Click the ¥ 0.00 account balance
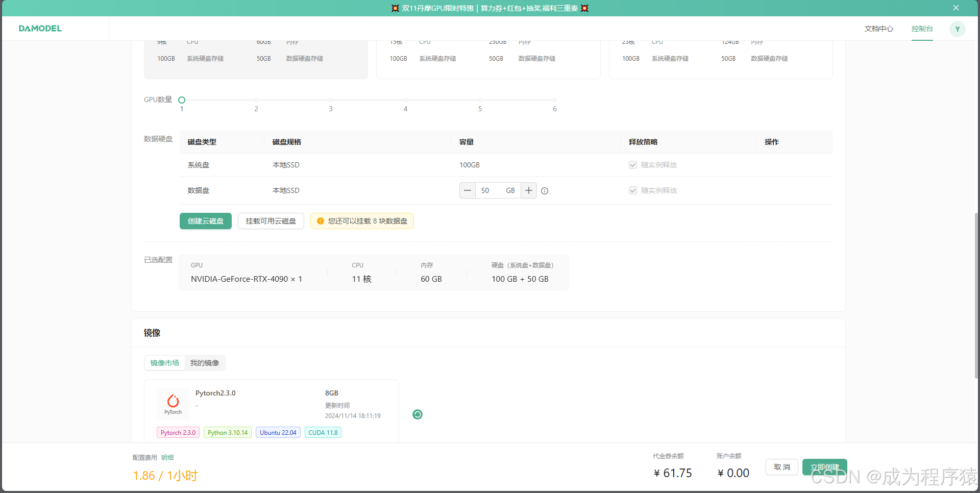This screenshot has height=493, width=980. tap(733, 473)
